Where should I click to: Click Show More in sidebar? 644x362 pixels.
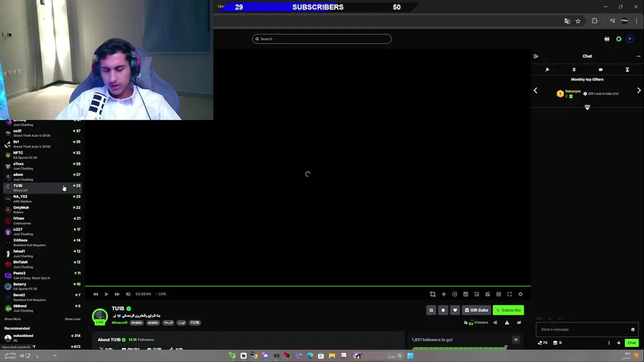point(13,319)
